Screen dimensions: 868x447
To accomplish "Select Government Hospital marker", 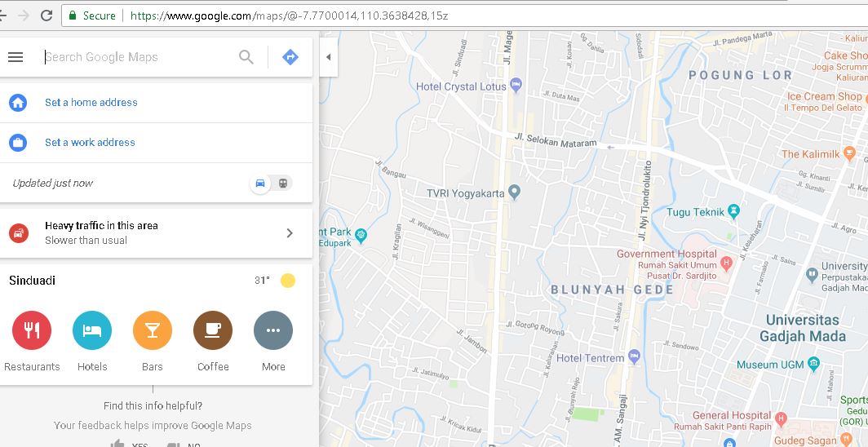I will pos(727,263).
